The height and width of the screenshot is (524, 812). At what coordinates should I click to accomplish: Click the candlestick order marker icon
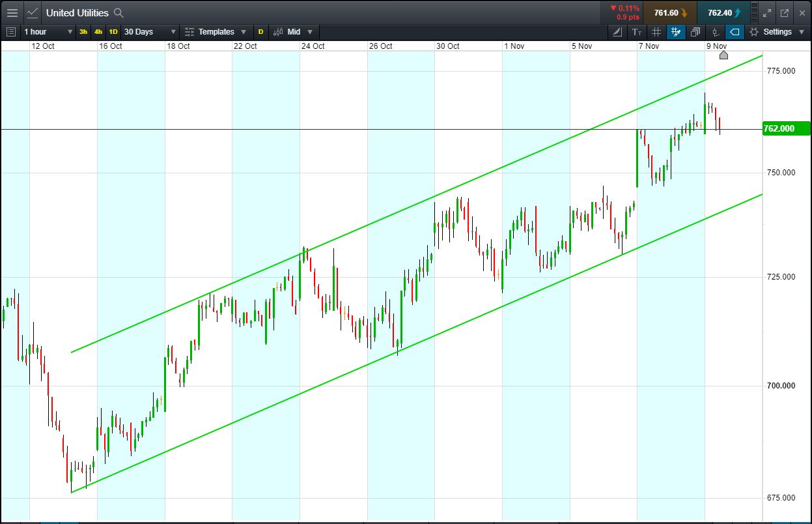(x=715, y=31)
